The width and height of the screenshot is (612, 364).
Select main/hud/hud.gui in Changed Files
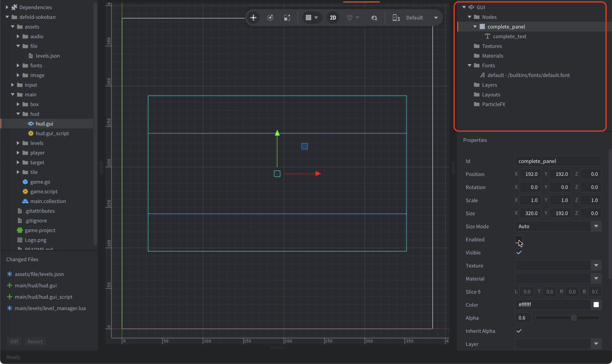click(36, 285)
